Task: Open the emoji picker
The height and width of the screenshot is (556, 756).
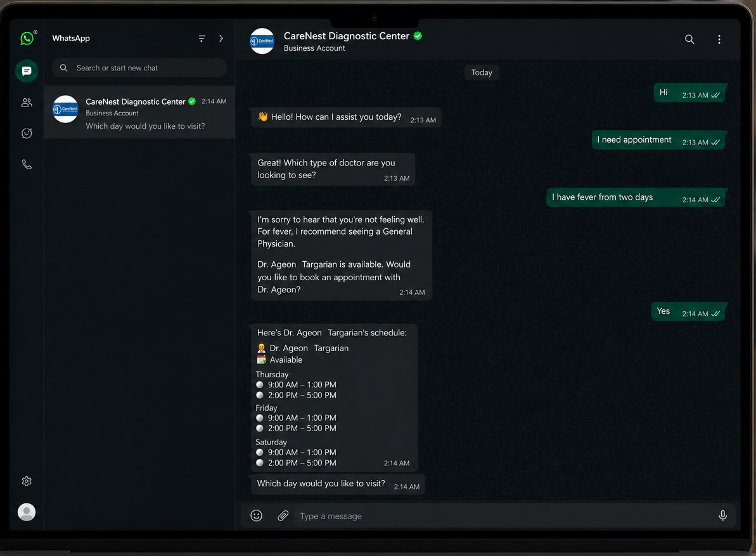Action: (x=257, y=515)
